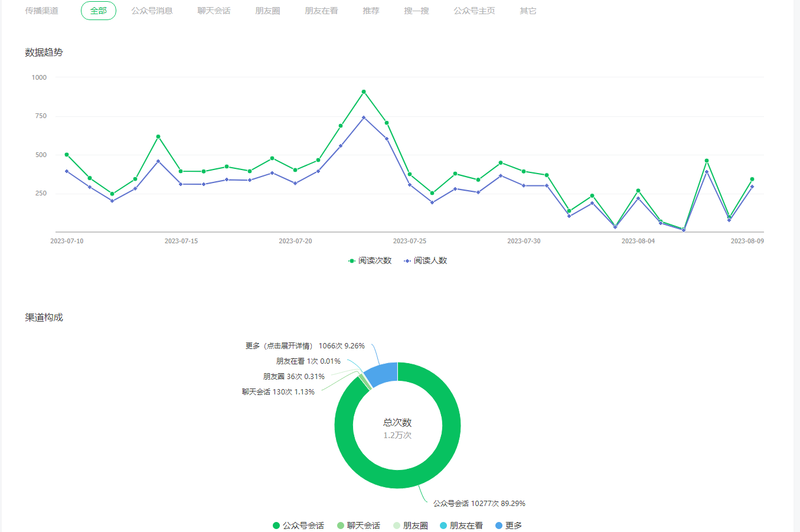Open the 公众号主页 tab

(x=474, y=11)
